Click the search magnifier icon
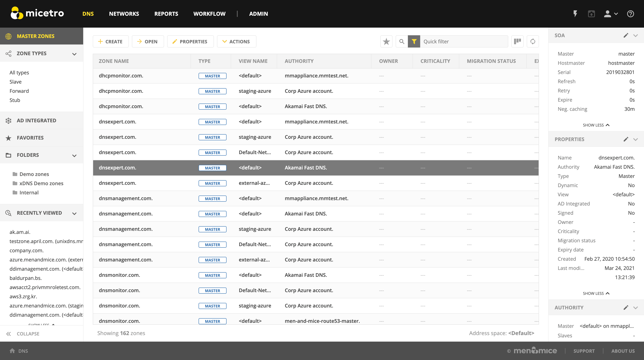 coord(402,41)
